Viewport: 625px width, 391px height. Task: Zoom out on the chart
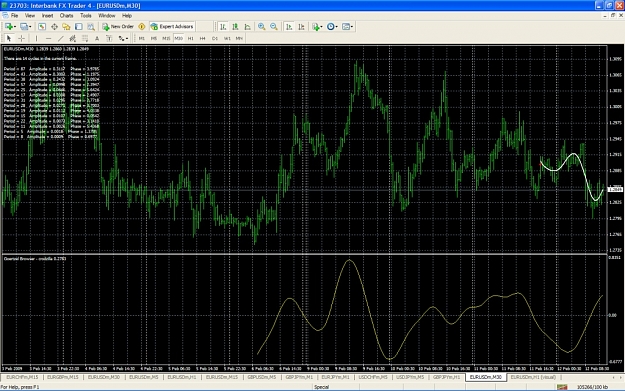click(x=274, y=27)
